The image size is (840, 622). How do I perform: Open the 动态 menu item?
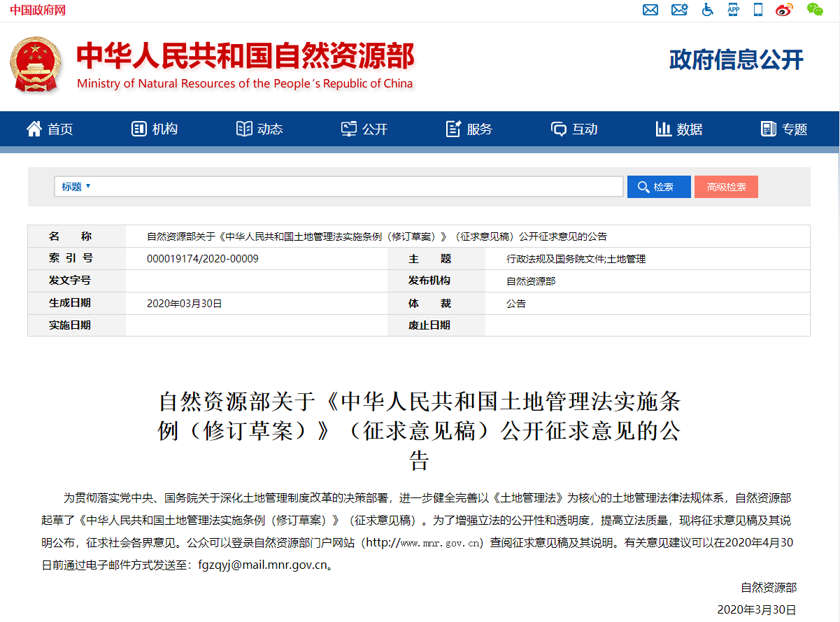coord(259,129)
